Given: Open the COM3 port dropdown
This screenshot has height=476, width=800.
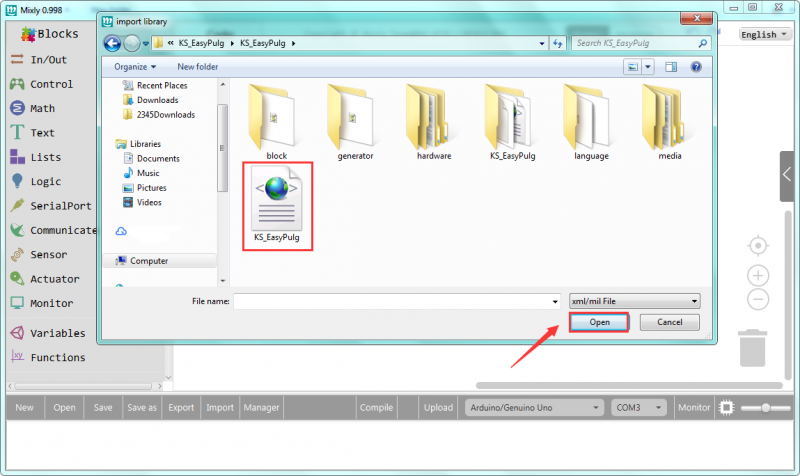Looking at the screenshot, I should [x=639, y=408].
